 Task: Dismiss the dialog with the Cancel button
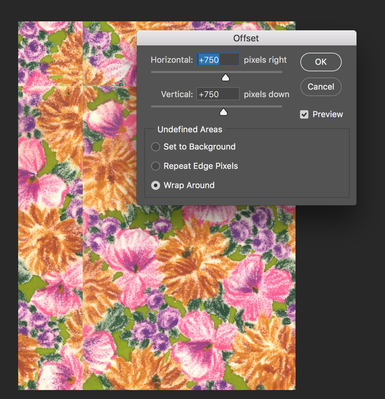[321, 87]
